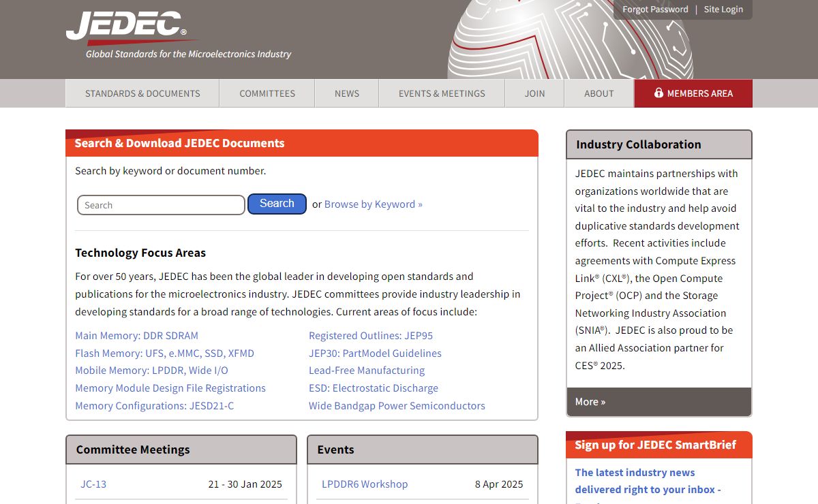
Task: Open Flash Memory: UFS, e.MMC, SSD, XFMD
Action: [x=164, y=353]
